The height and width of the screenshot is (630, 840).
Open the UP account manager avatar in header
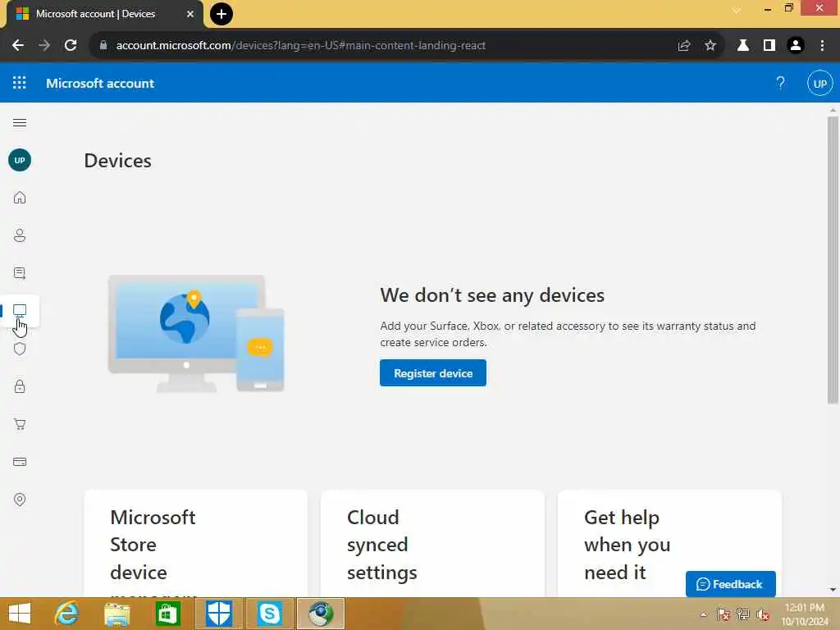click(819, 84)
